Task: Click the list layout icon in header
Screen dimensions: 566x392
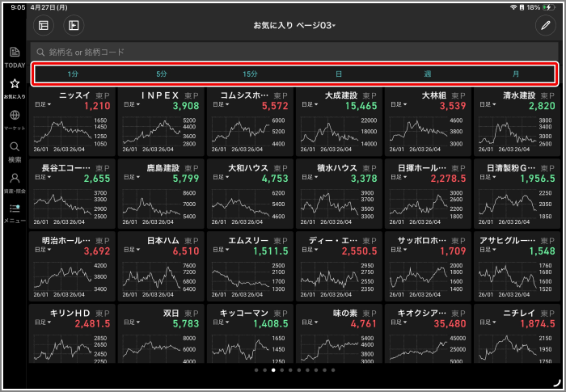Action: 43,26
